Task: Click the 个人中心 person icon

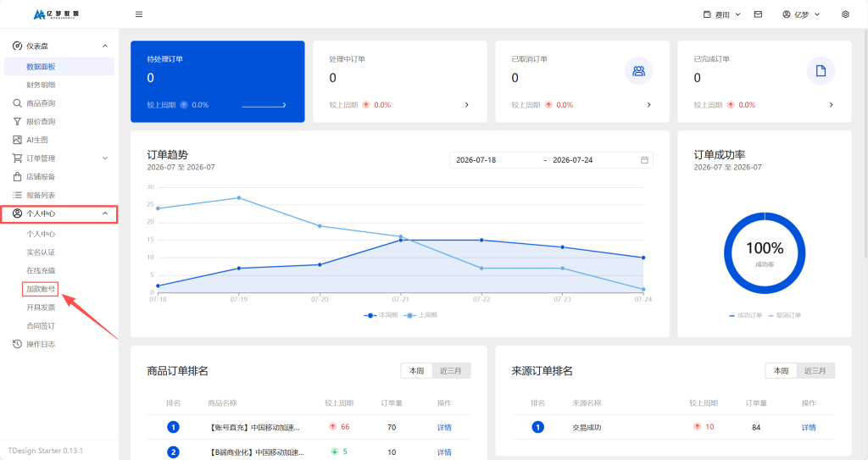Action: (17, 213)
